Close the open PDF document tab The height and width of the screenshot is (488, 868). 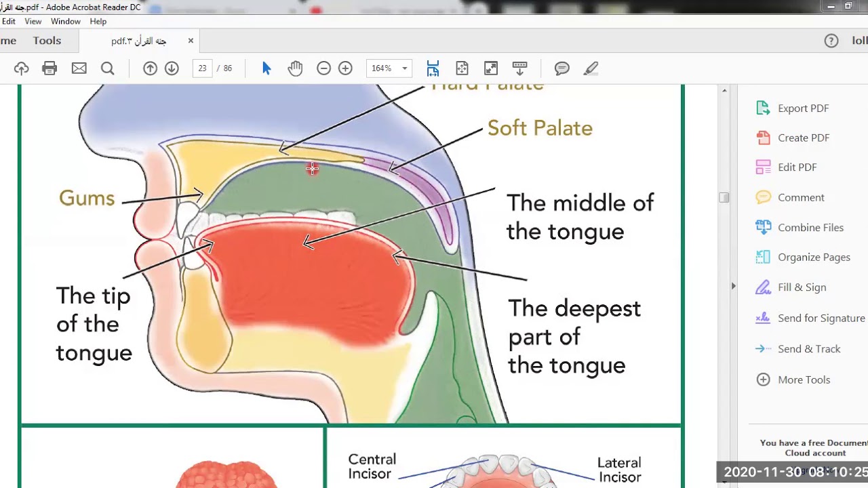(x=191, y=41)
